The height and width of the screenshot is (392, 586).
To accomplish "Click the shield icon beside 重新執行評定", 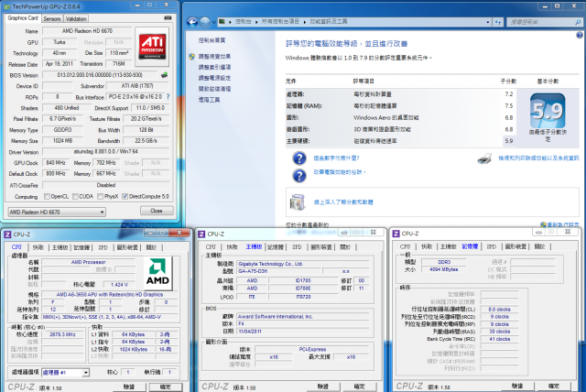I will (543, 224).
